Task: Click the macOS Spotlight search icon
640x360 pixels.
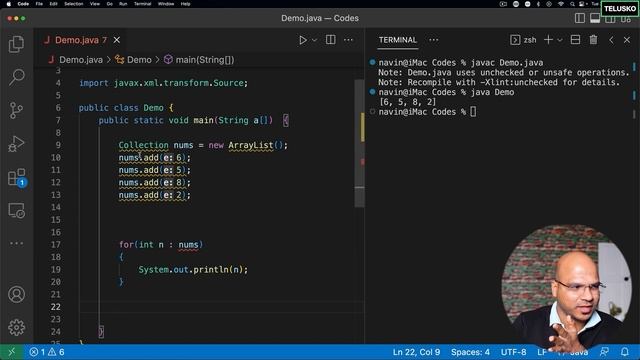Action: 572,4
